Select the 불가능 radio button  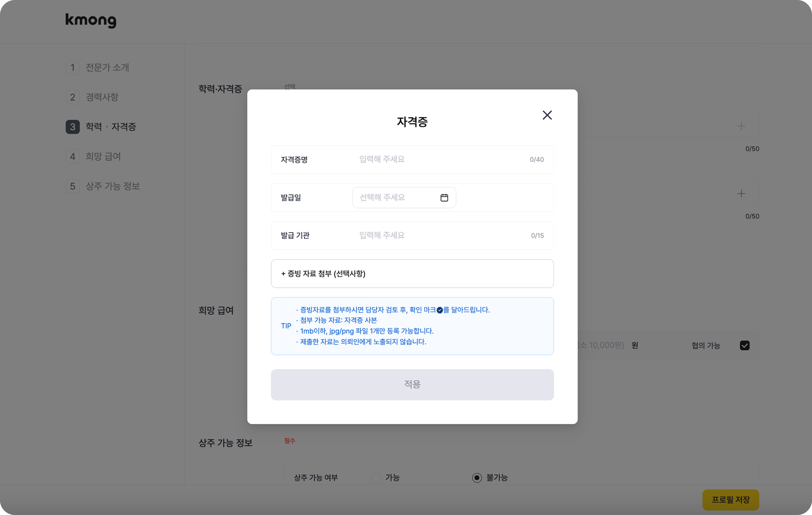pyautogui.click(x=477, y=478)
